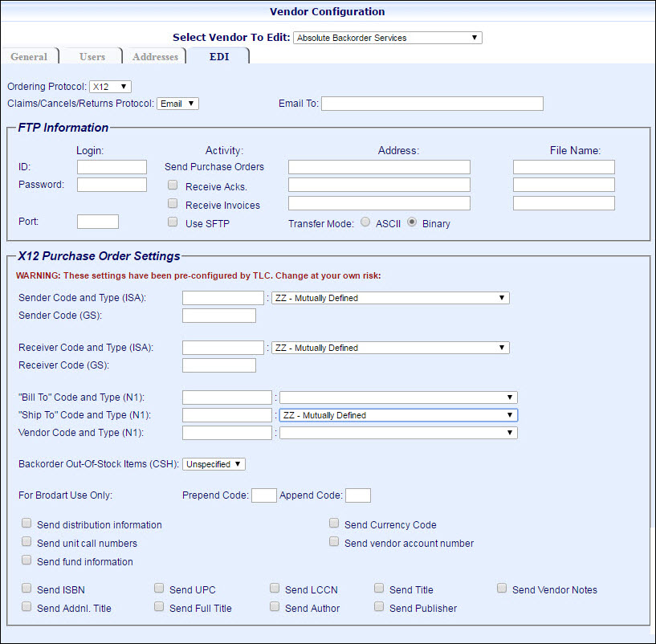Image resolution: width=656 pixels, height=644 pixels.
Task: Click the Send Purchase Orders address field
Action: click(379, 167)
